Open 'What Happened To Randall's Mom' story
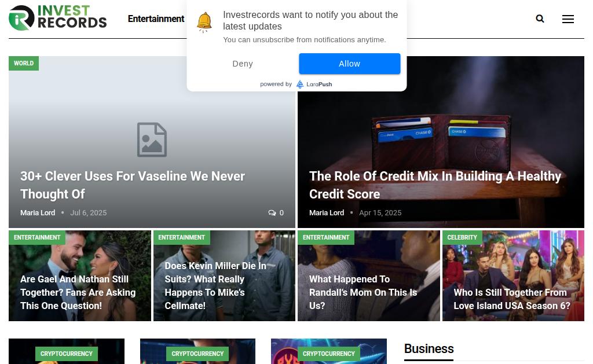The width and height of the screenshot is (593, 364). (x=363, y=292)
